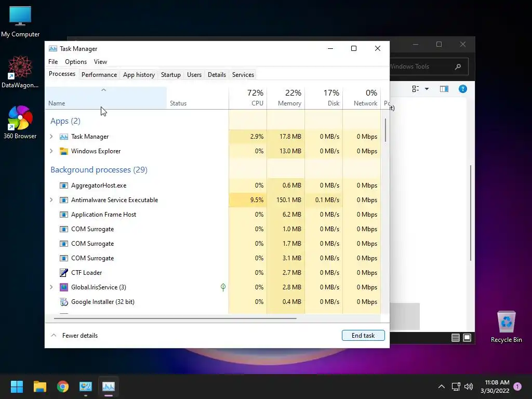Sort by Network column header
Viewport: 532px width, 399px height.
pos(362,98)
